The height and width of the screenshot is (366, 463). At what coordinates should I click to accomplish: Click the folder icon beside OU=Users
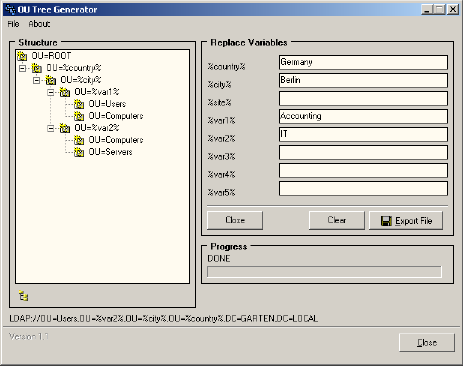pyautogui.click(x=79, y=104)
